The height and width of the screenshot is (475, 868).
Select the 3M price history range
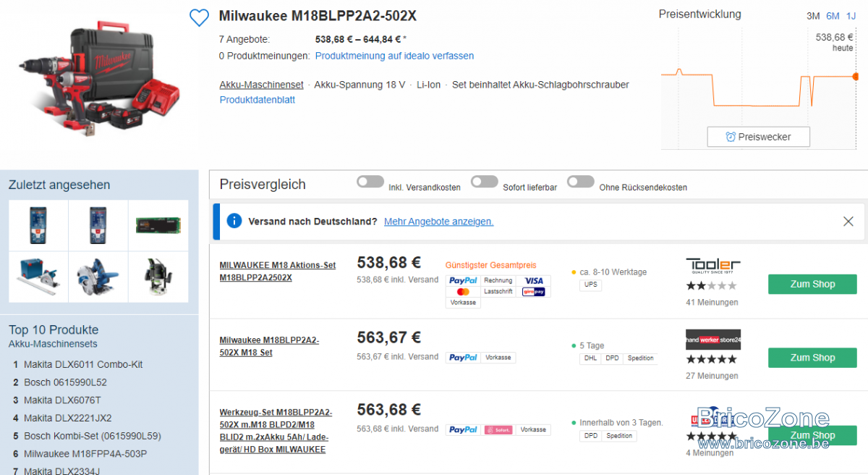coord(813,16)
